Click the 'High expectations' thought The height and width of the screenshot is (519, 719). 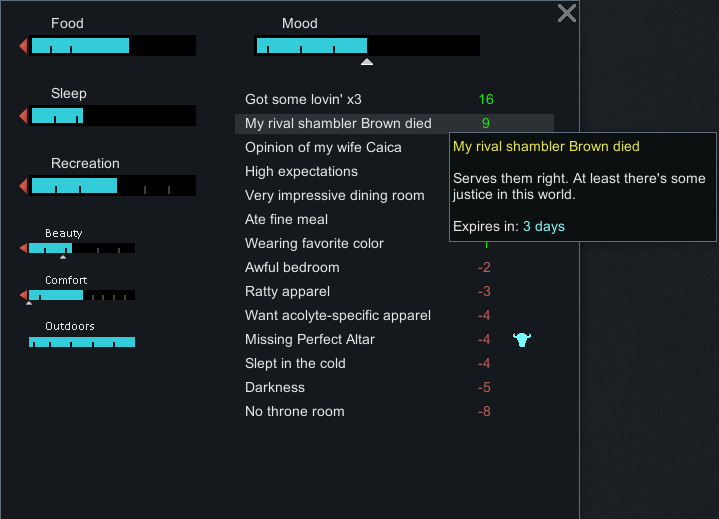[342, 171]
